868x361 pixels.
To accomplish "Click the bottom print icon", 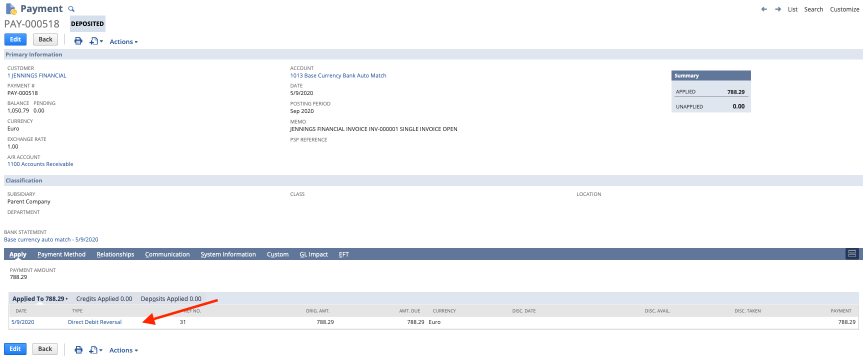I will tap(78, 350).
